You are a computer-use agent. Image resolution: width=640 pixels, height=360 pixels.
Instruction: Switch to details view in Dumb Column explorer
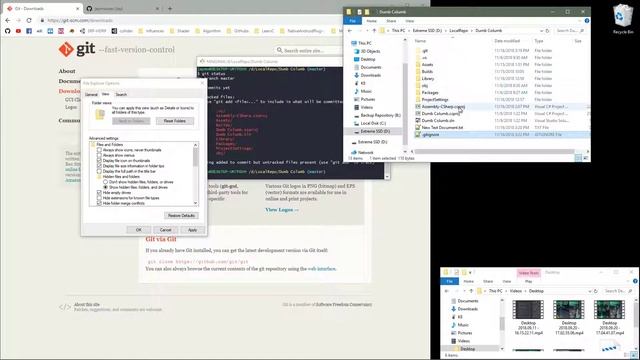[578, 158]
